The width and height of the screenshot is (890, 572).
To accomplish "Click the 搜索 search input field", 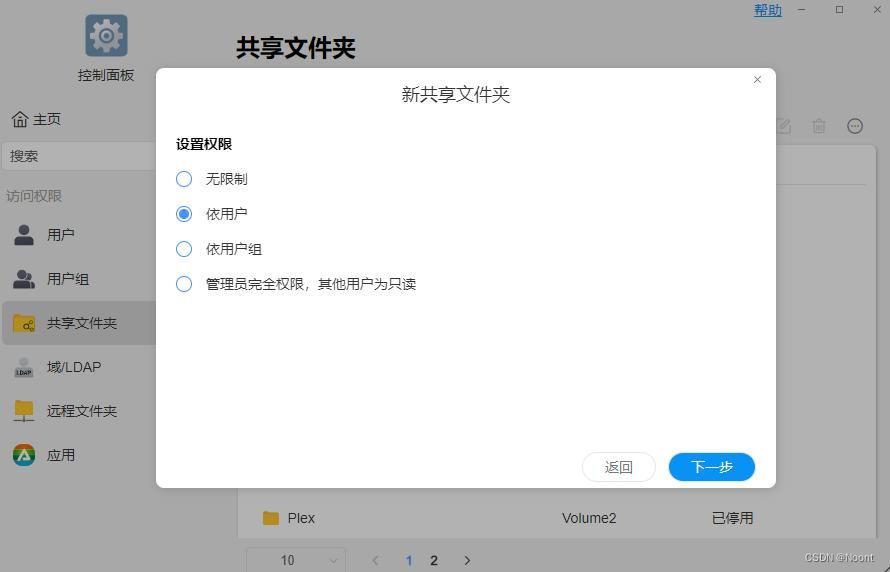I will click(x=80, y=156).
